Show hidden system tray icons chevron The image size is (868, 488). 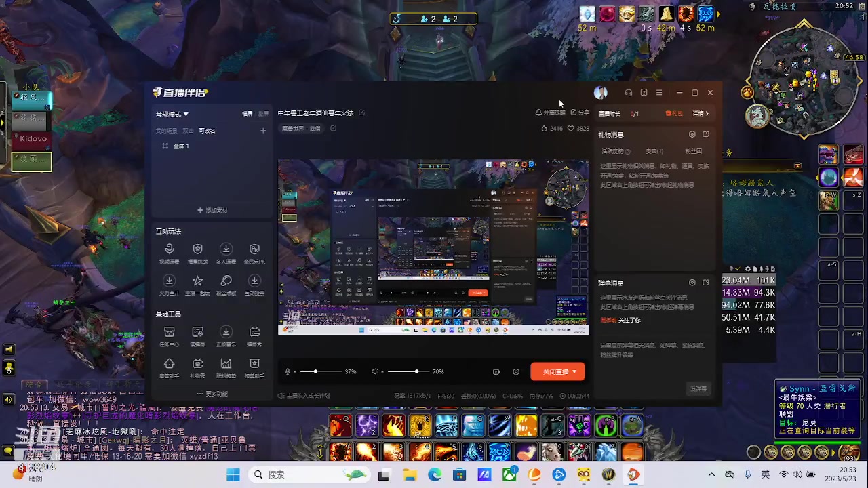coord(711,474)
